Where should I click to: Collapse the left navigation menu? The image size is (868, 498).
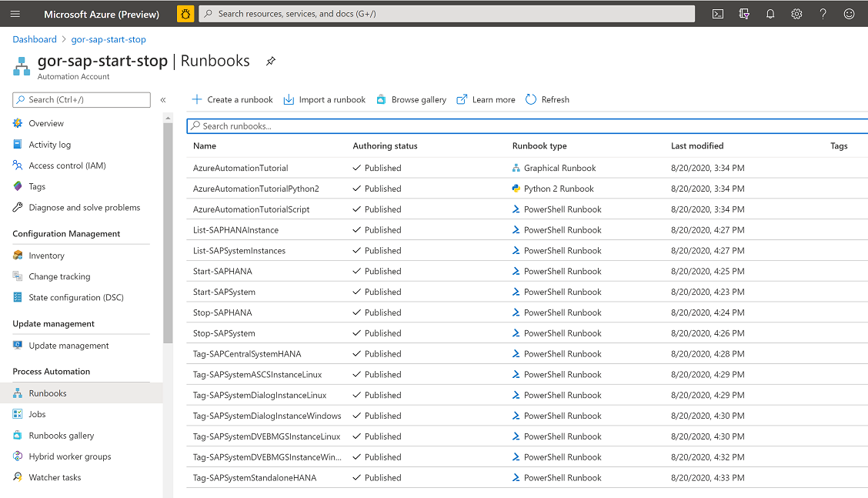[x=163, y=100]
